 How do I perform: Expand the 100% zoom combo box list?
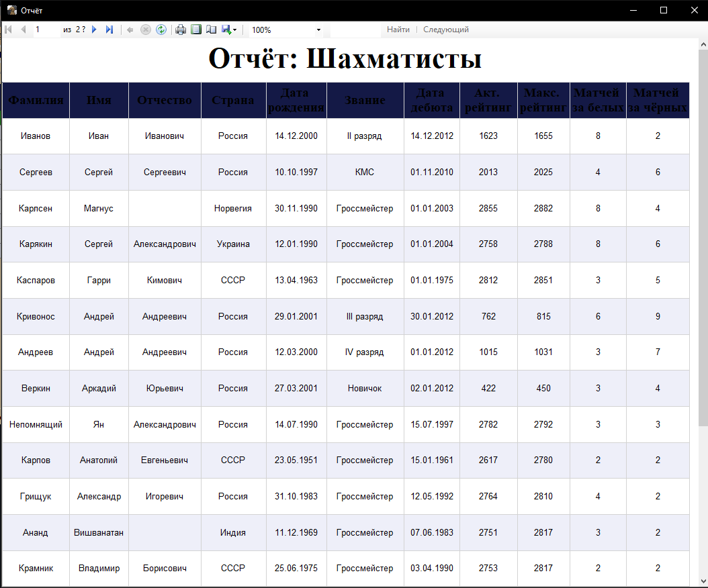point(318,30)
